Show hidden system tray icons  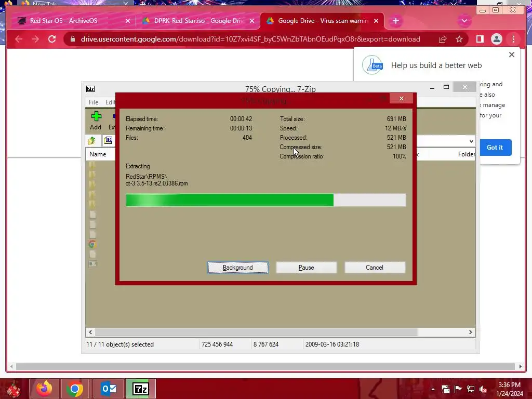click(x=433, y=389)
